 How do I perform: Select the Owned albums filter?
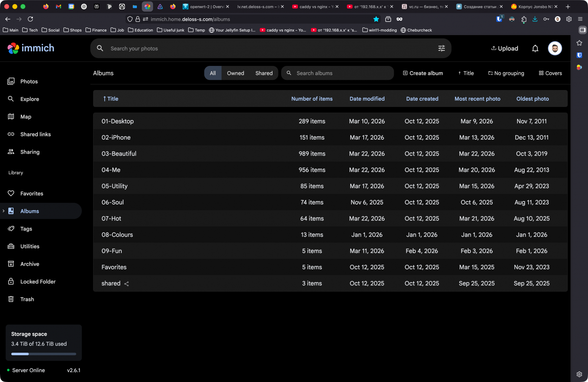click(x=236, y=73)
